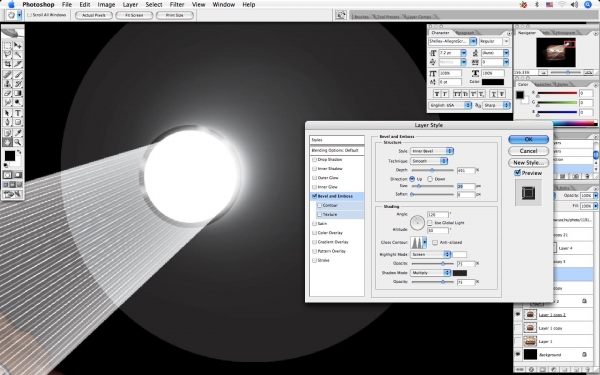
Task: Hide the Background layer with its eye
Action: click(518, 354)
